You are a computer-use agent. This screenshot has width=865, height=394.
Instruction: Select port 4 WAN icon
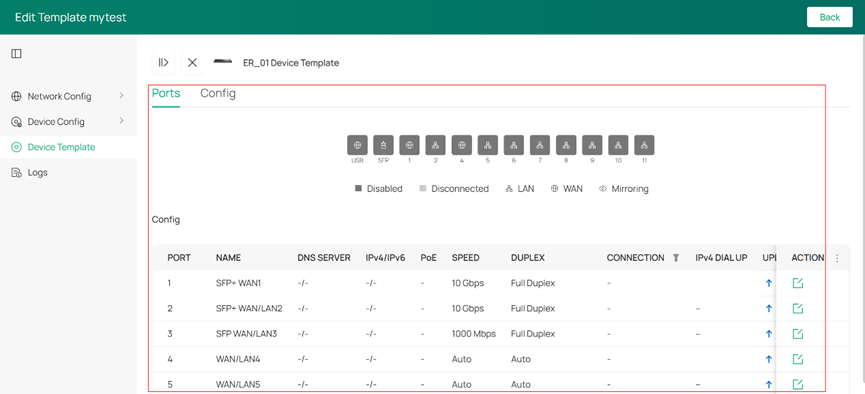462,145
